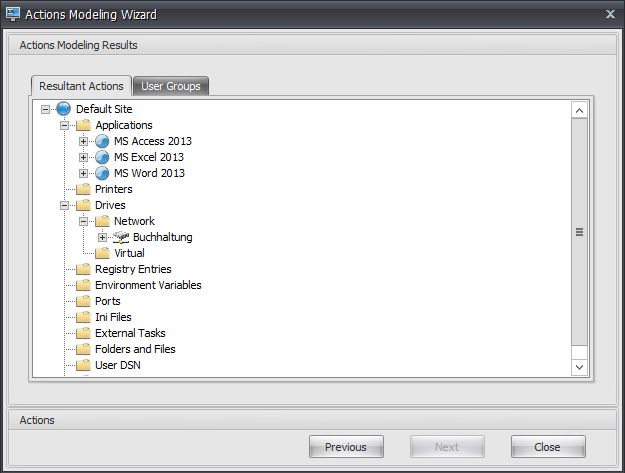The width and height of the screenshot is (625, 473).
Task: Collapse the Network node
Action: [x=83, y=221]
